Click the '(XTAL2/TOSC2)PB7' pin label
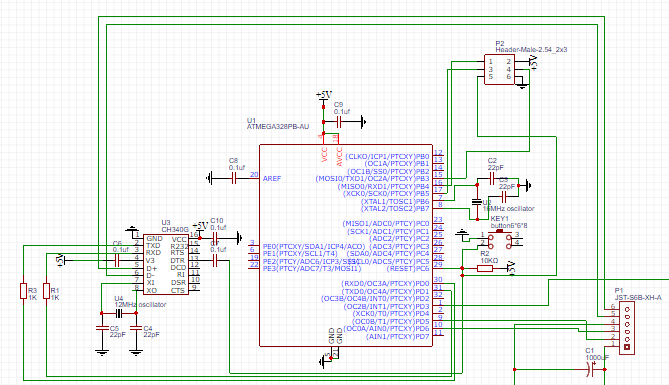This screenshot has height=385, width=669. click(395, 209)
